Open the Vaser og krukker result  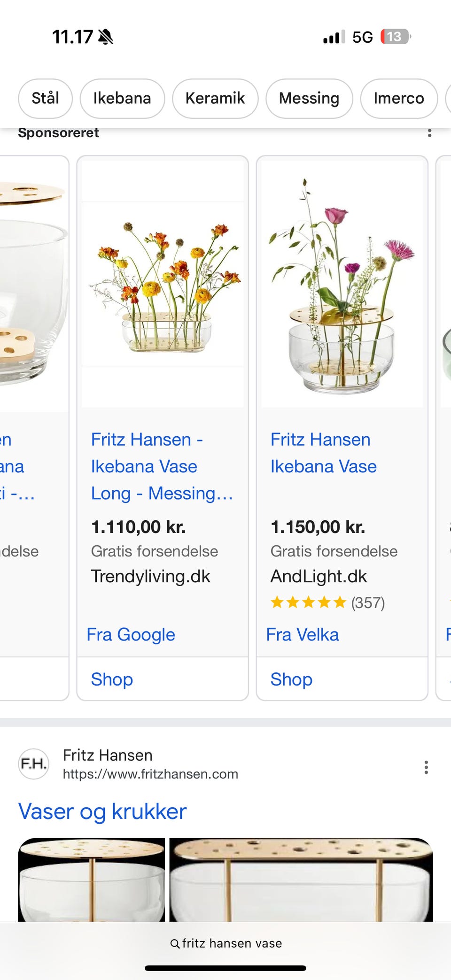click(x=102, y=811)
